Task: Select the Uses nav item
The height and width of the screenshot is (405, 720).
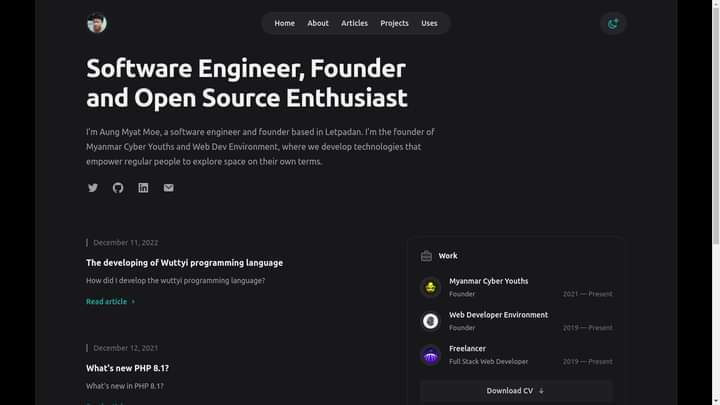Action: pyautogui.click(x=429, y=23)
